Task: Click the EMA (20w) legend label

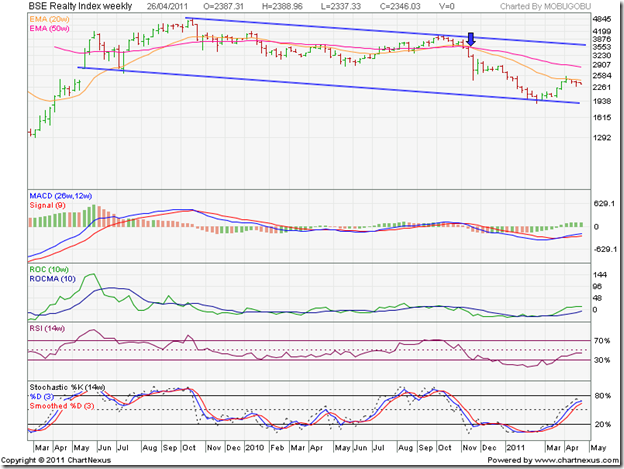Action: (x=49, y=19)
